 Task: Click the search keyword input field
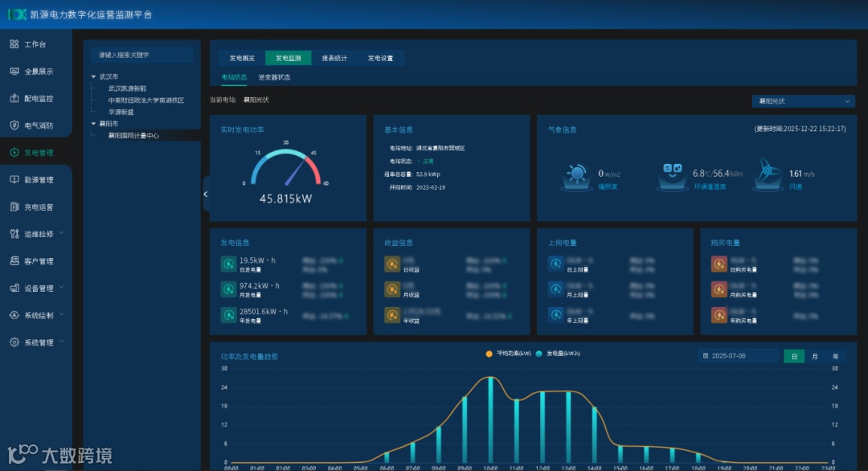point(142,55)
